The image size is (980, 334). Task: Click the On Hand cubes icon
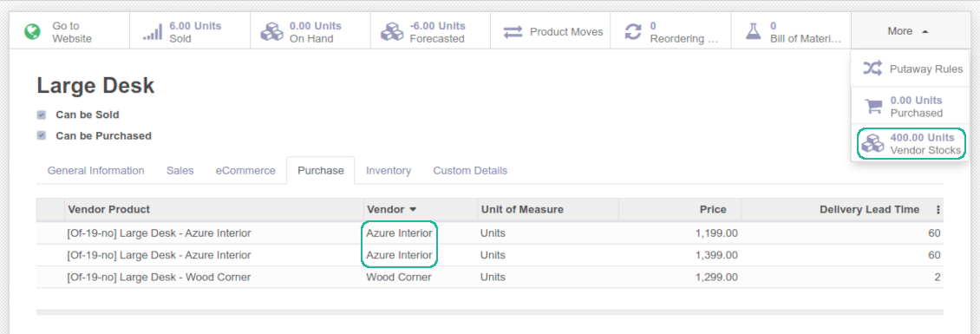click(x=271, y=31)
